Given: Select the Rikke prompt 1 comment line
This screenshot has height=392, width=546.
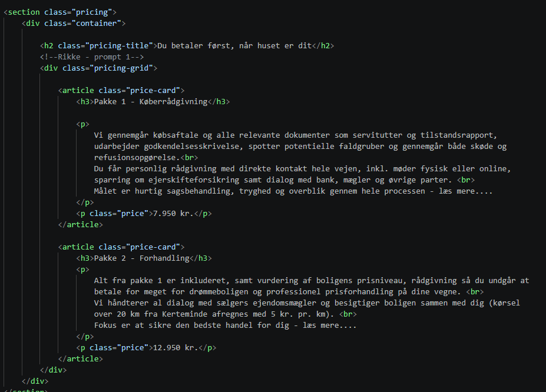Looking at the screenshot, I should 92,57.
